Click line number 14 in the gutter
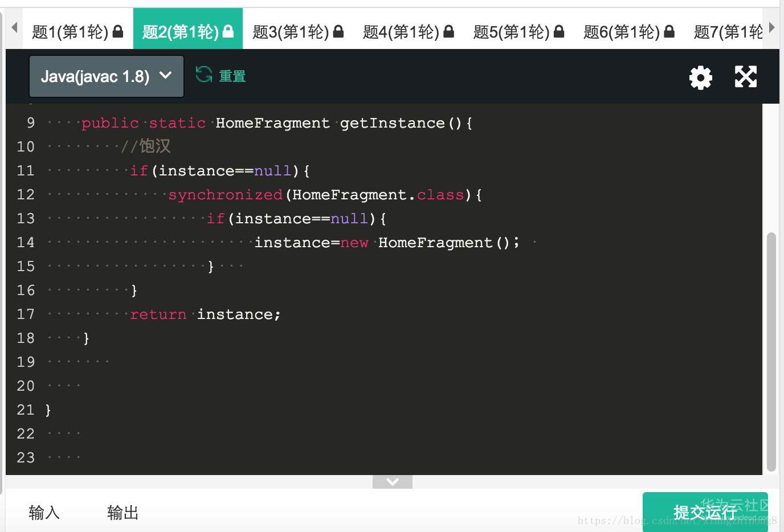784x532 pixels. 26,243
